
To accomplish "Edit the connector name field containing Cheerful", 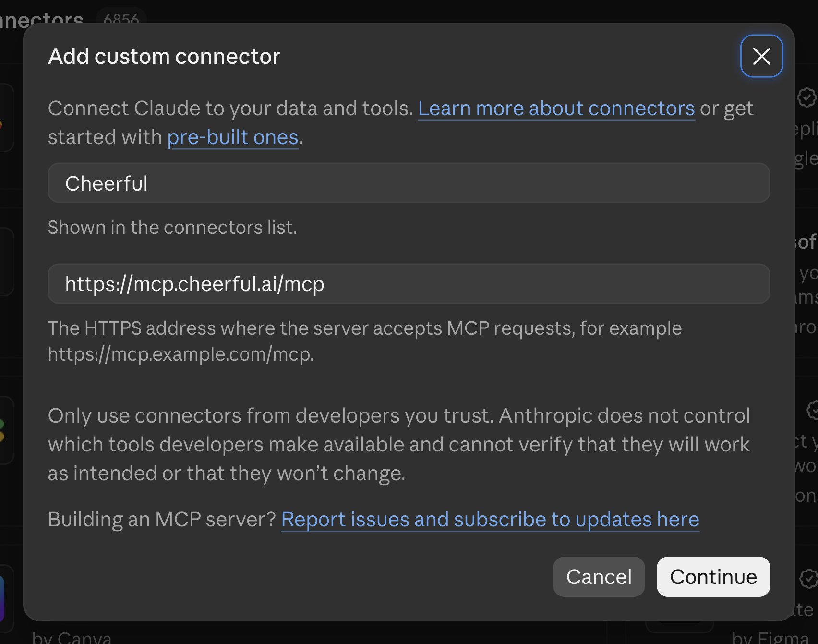I will [x=409, y=183].
